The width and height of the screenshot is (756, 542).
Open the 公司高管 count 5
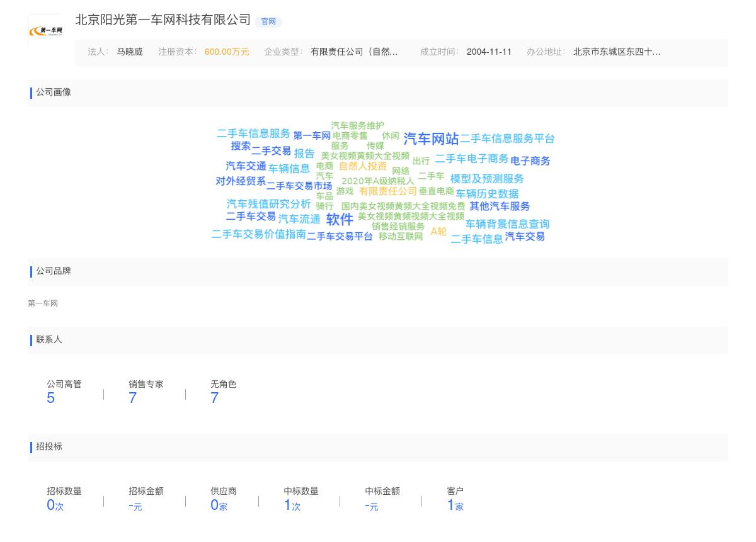51,398
